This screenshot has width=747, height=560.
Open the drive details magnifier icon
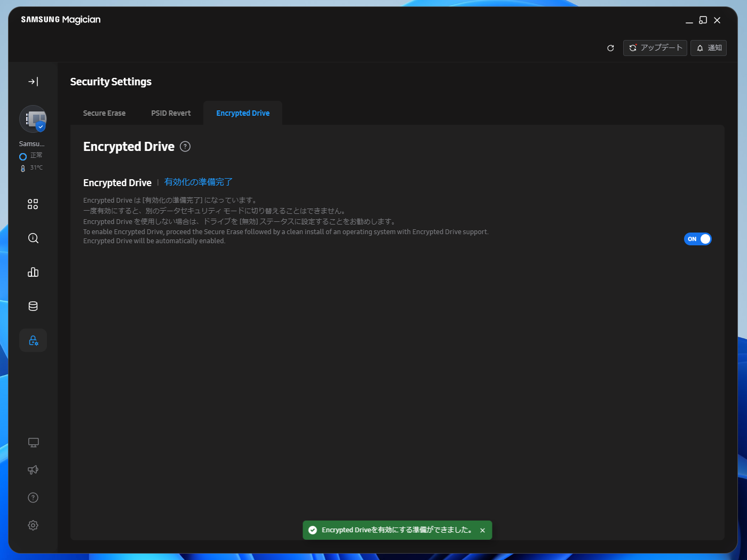(x=33, y=238)
